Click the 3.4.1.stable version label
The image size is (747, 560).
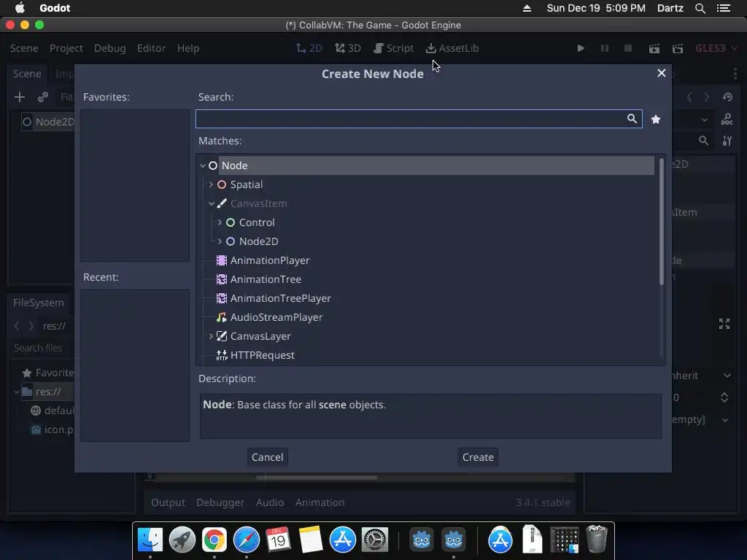[543, 502]
